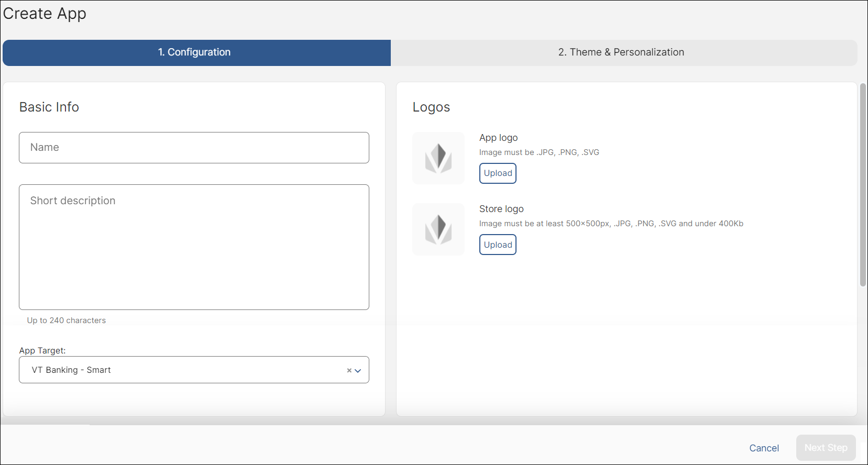Upload an image for the App logo
Viewport: 868px width, 465px height.
(x=497, y=173)
